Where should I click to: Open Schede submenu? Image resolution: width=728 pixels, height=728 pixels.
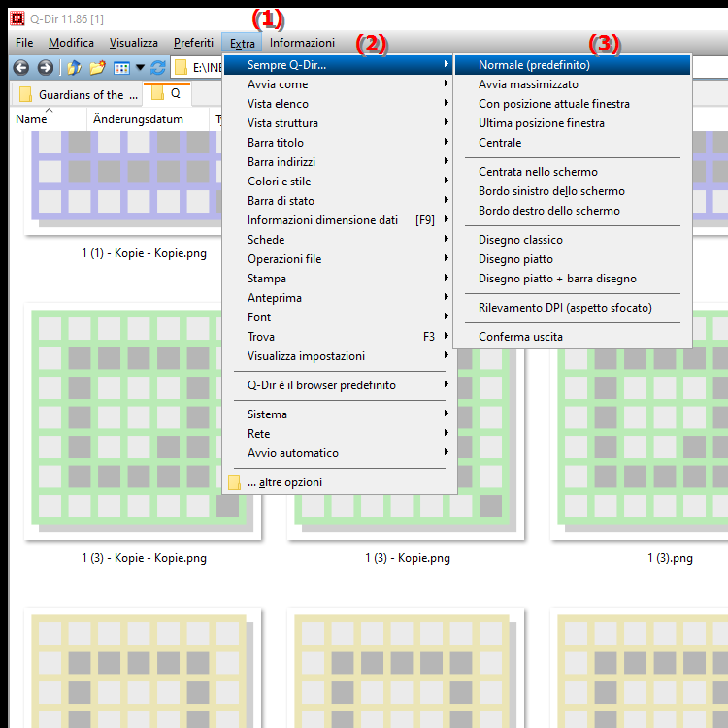[x=340, y=240]
